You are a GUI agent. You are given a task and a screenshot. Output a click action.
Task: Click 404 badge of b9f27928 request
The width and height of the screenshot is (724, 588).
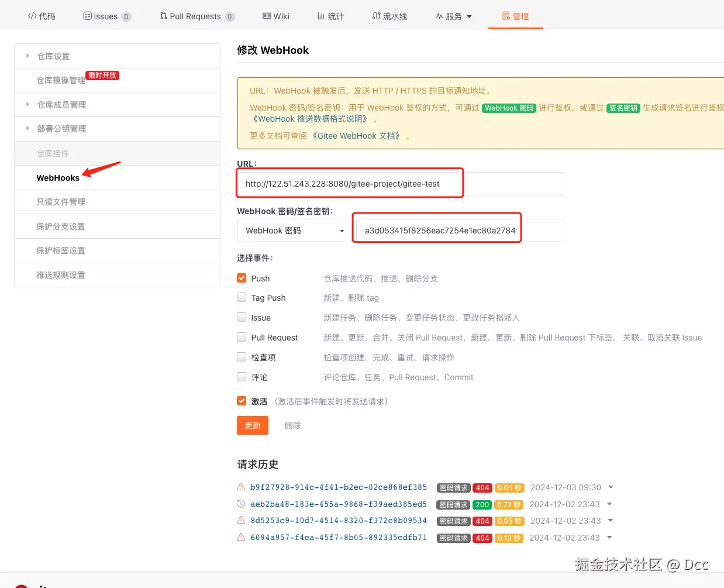coord(482,488)
